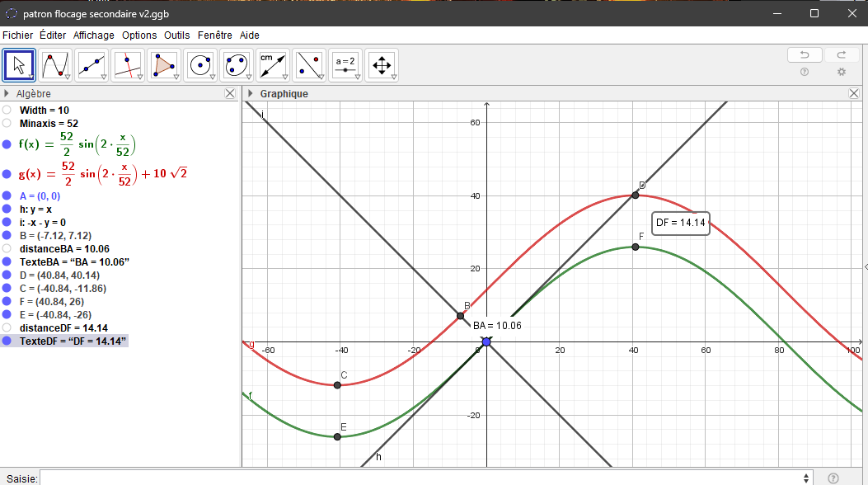Image resolution: width=868 pixels, height=485 pixels.
Task: Open input bar help icon
Action: pyautogui.click(x=833, y=478)
